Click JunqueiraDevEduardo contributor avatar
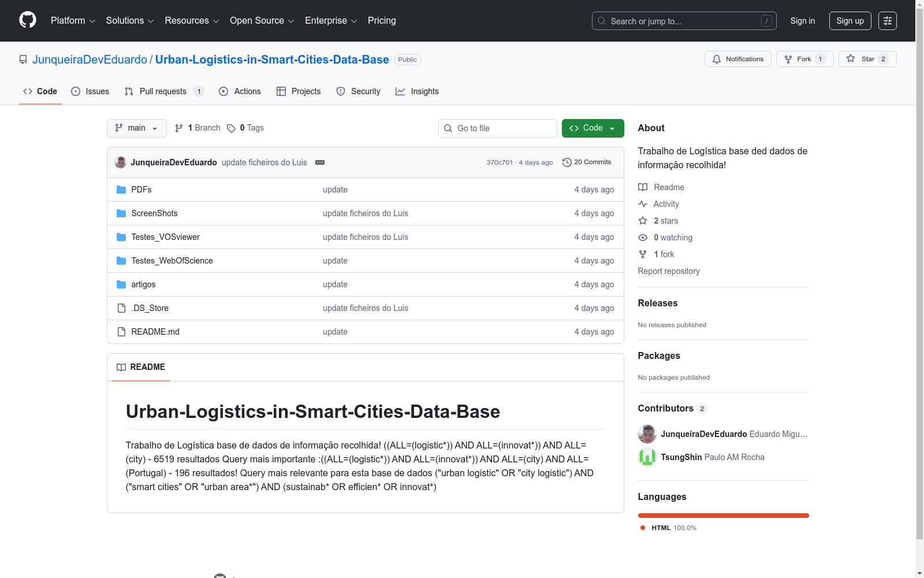924x578 pixels. pos(647,434)
